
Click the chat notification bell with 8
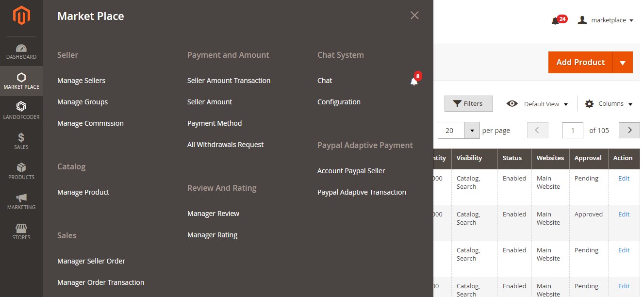[x=414, y=81]
